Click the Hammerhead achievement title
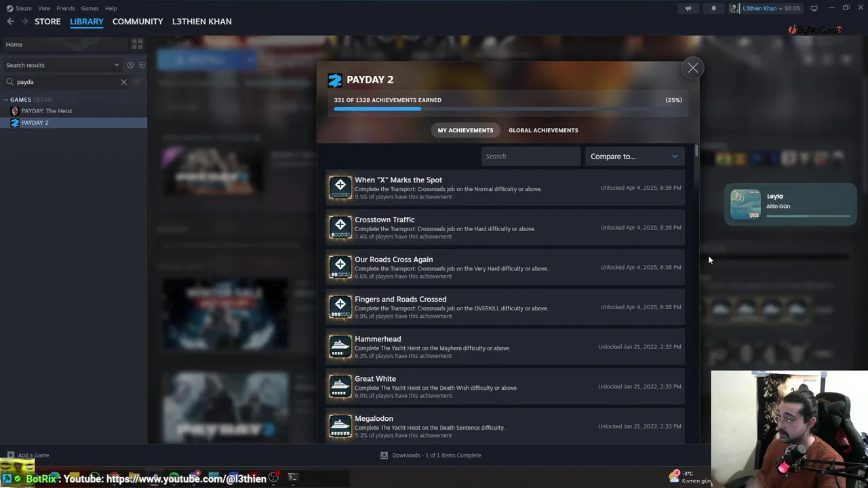This screenshot has width=868, height=488. [x=378, y=339]
